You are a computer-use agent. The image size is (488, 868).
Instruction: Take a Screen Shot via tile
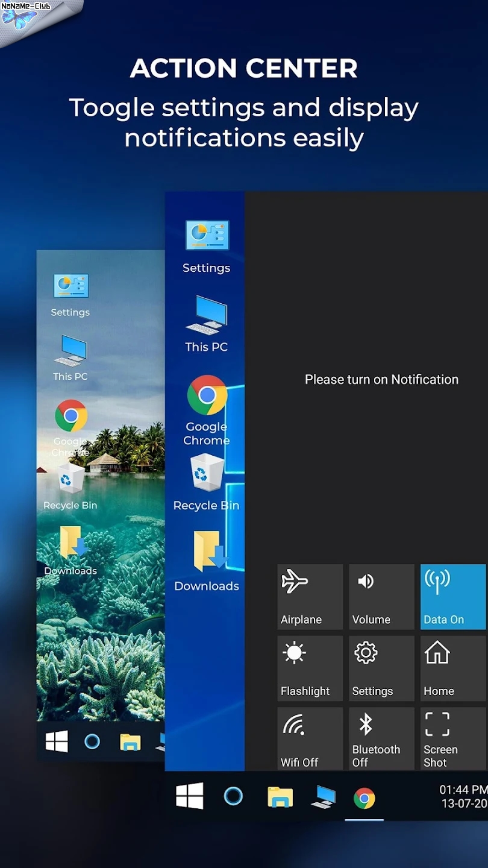(453, 738)
